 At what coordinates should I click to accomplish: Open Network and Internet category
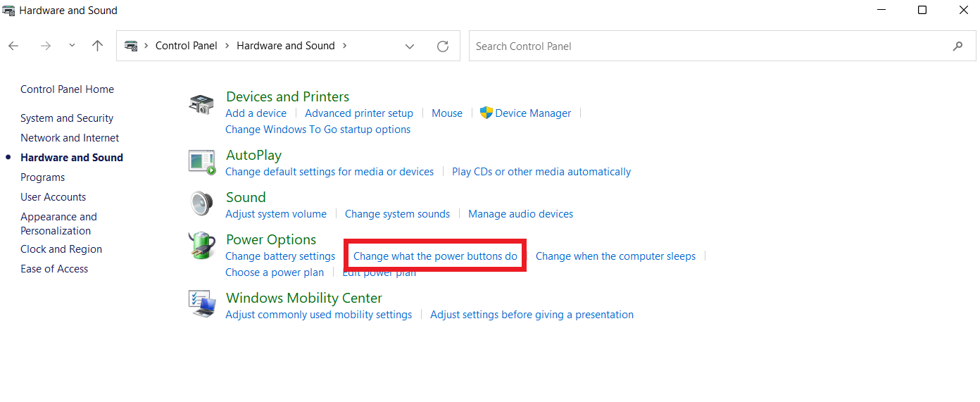[70, 138]
